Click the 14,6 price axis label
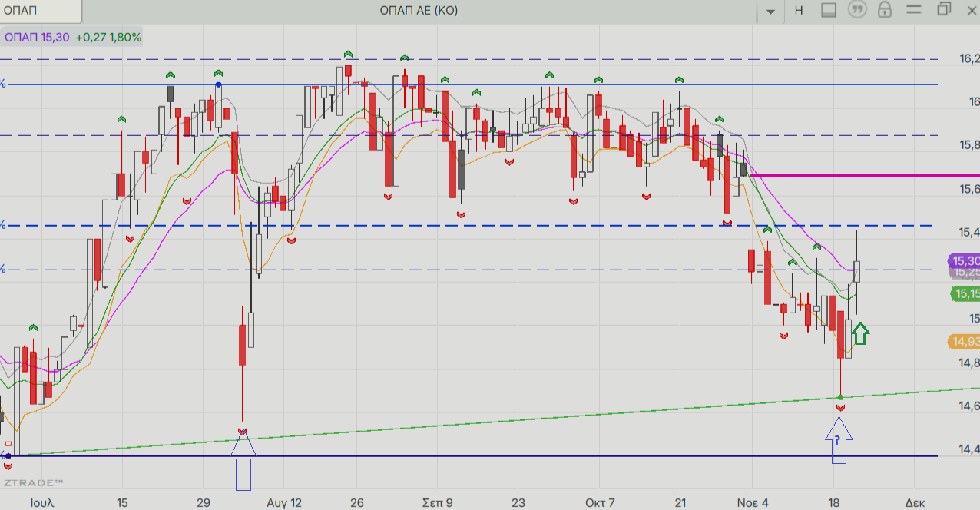The image size is (980, 510). click(969, 406)
